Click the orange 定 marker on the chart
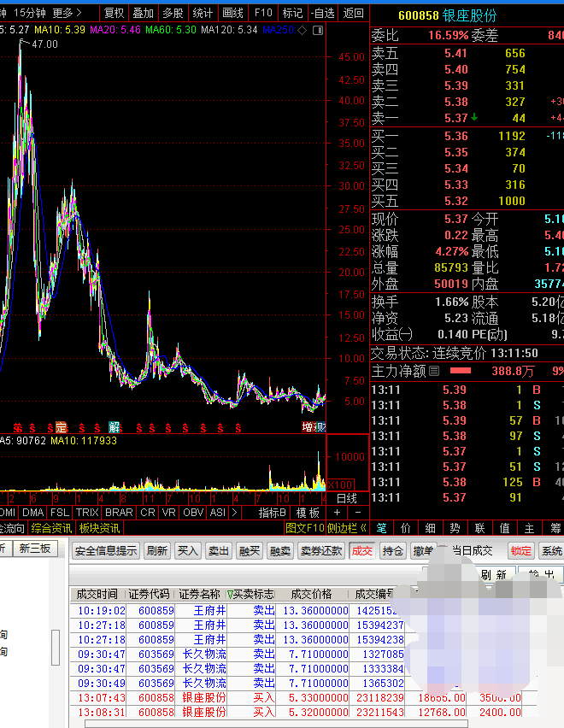 pyautogui.click(x=62, y=426)
